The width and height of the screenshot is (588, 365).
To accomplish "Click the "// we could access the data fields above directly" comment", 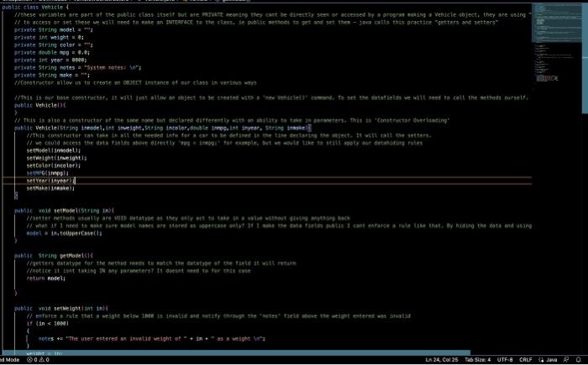I will (x=224, y=143).
